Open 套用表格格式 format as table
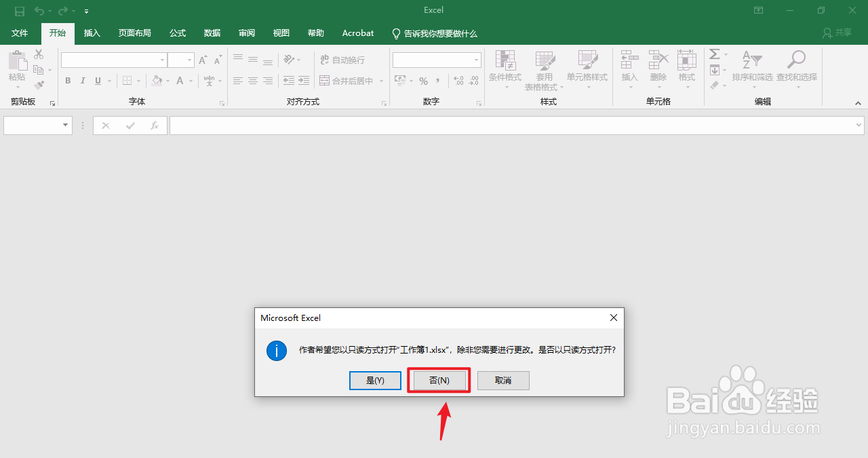Image resolution: width=868 pixels, height=458 pixels. (544, 71)
